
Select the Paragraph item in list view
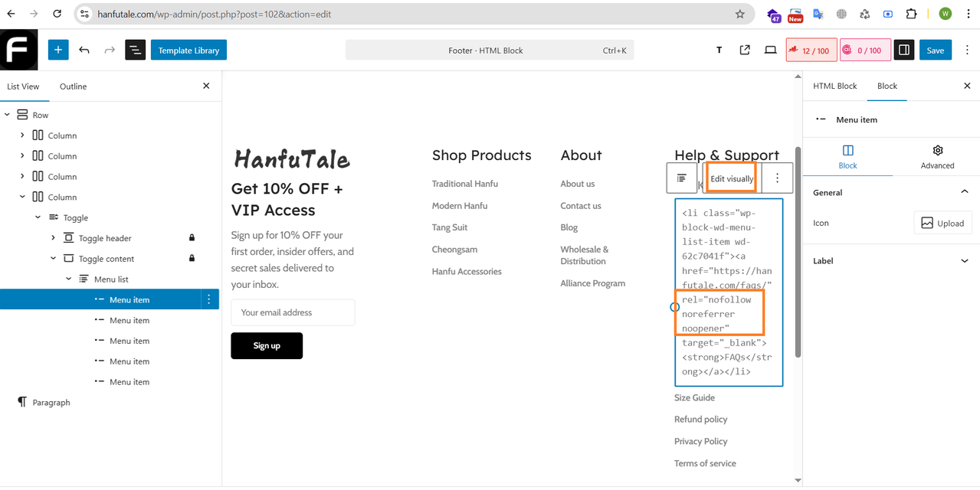click(x=51, y=402)
